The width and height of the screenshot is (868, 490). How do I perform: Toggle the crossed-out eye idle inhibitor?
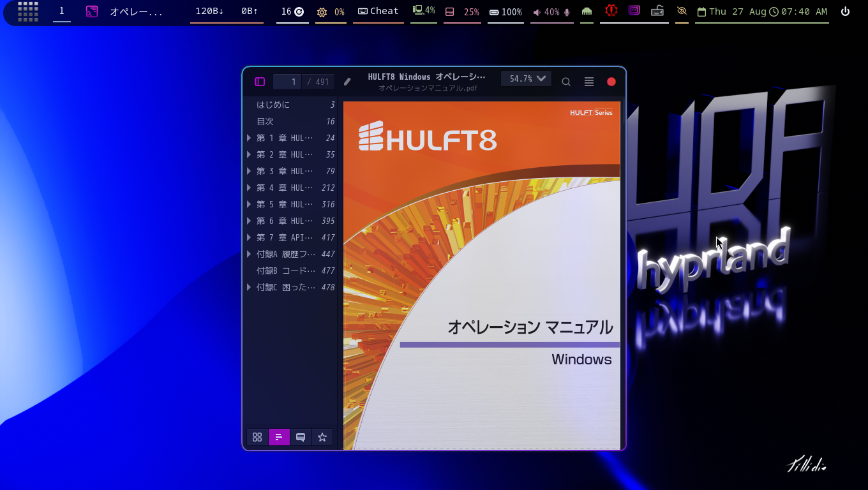coord(682,11)
